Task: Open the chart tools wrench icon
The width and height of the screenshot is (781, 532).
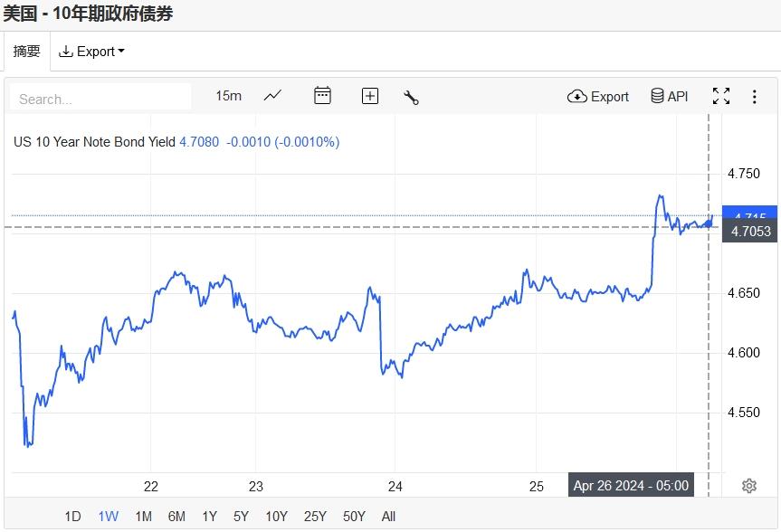Action: click(411, 97)
